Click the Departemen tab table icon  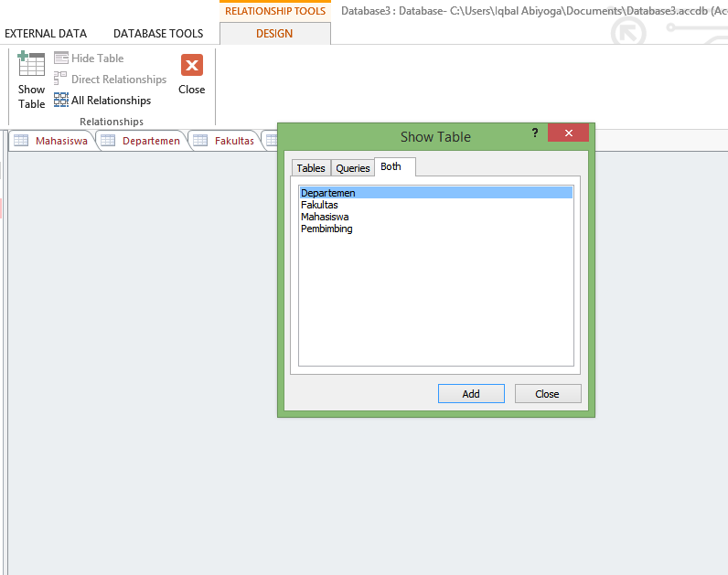(108, 140)
